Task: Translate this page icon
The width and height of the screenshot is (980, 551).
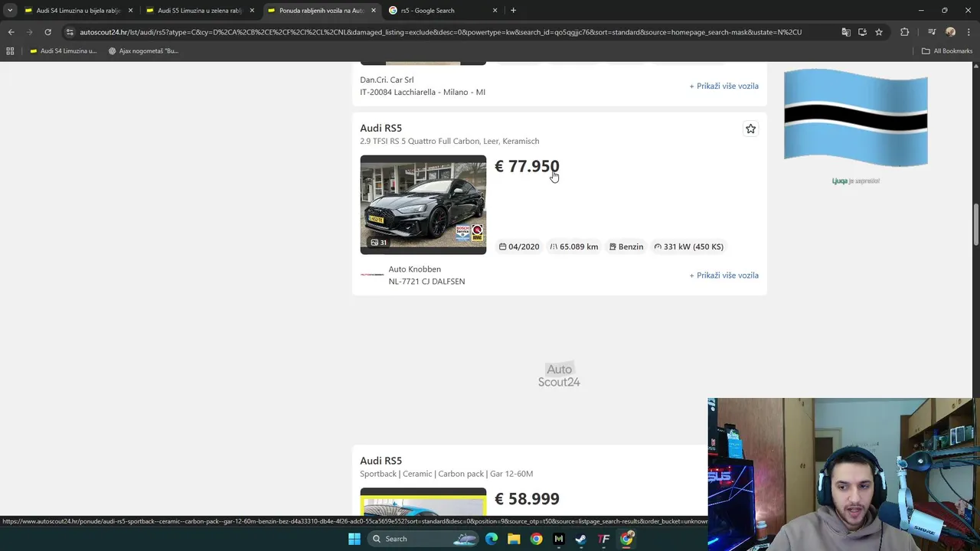Action: [x=846, y=32]
